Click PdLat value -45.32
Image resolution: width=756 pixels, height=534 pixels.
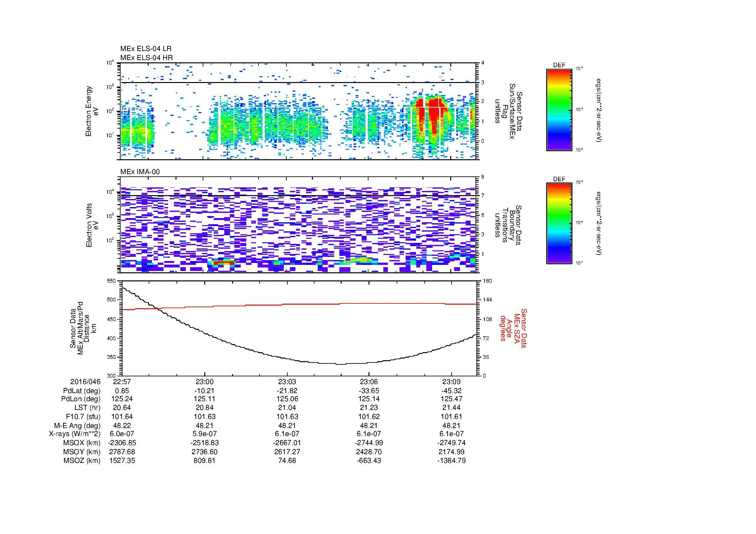click(451, 391)
